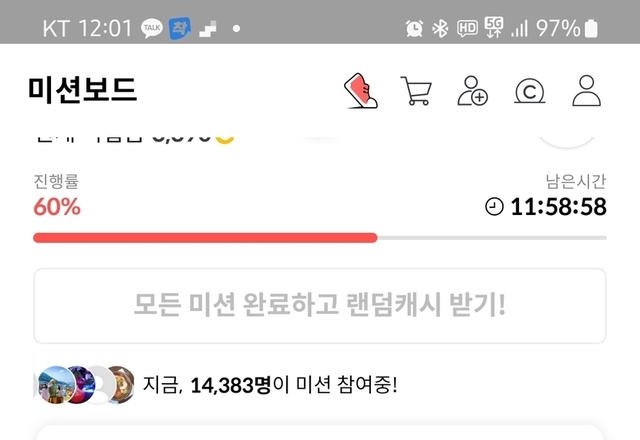Screen dimensions: 640x440
Task: Tap the 모든 미션 완료하고 랜덤캐시 받기 button
Action: (320, 306)
